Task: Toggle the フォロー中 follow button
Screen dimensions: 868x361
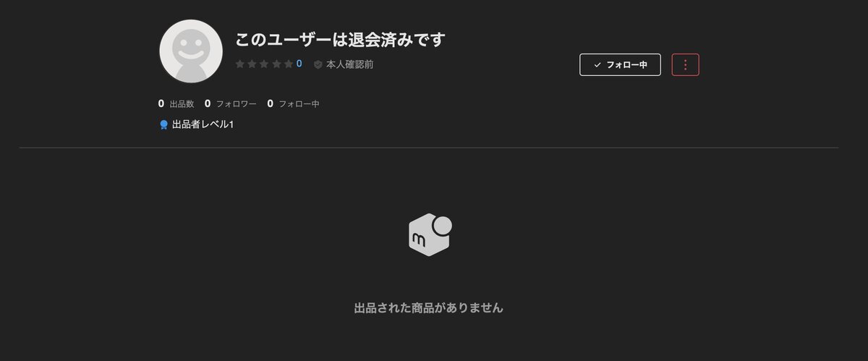Action: [x=620, y=64]
